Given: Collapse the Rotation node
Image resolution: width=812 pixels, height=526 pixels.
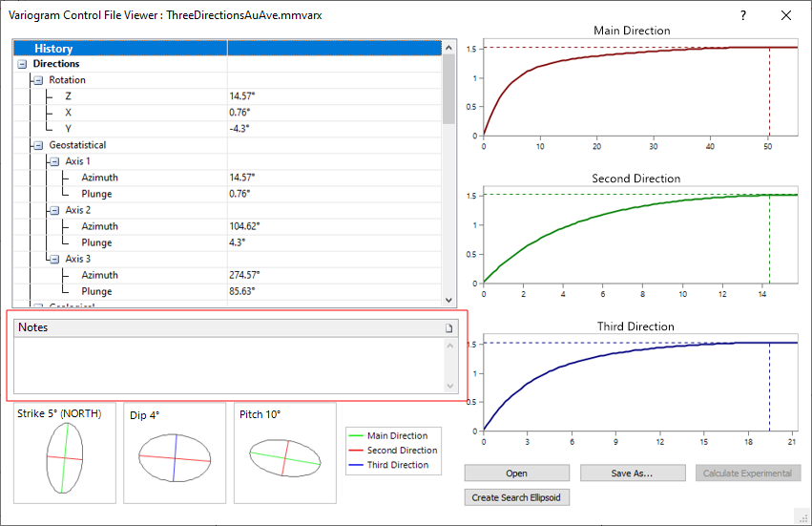Looking at the screenshot, I should point(38,80).
